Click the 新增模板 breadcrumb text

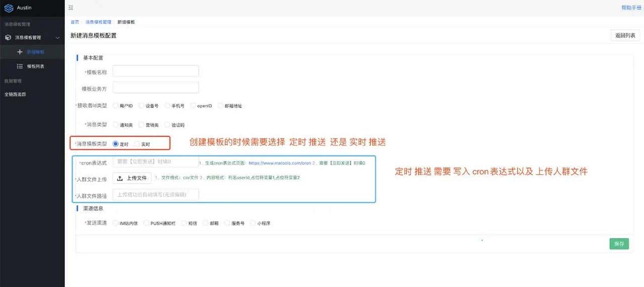[126, 22]
